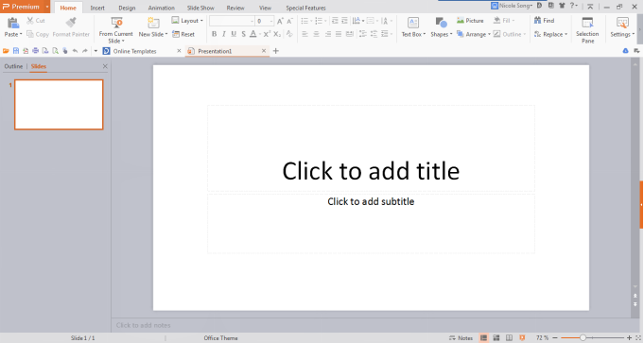Expand the New Slide dropdown arrow
Image resolution: width=644 pixels, height=343 pixels.
pos(166,34)
